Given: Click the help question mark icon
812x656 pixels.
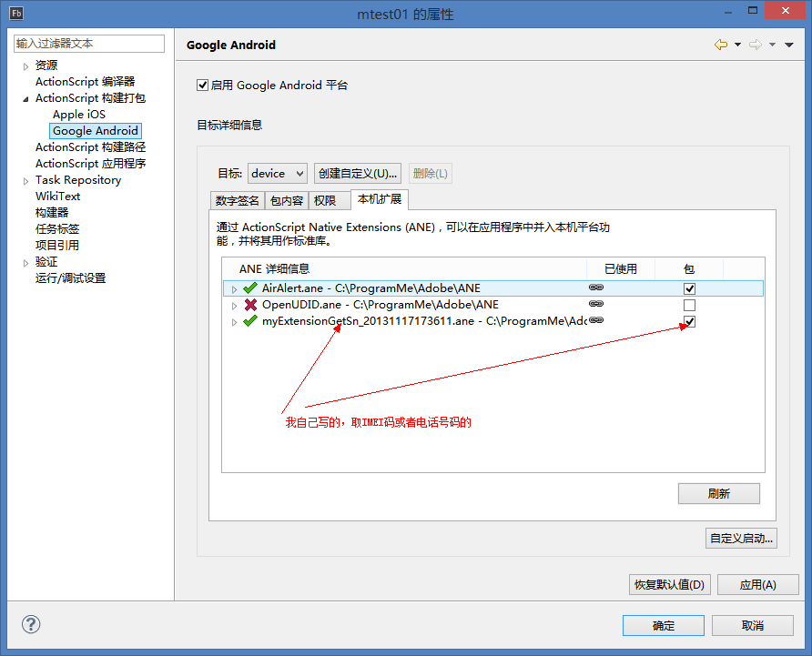Looking at the screenshot, I should click(31, 624).
